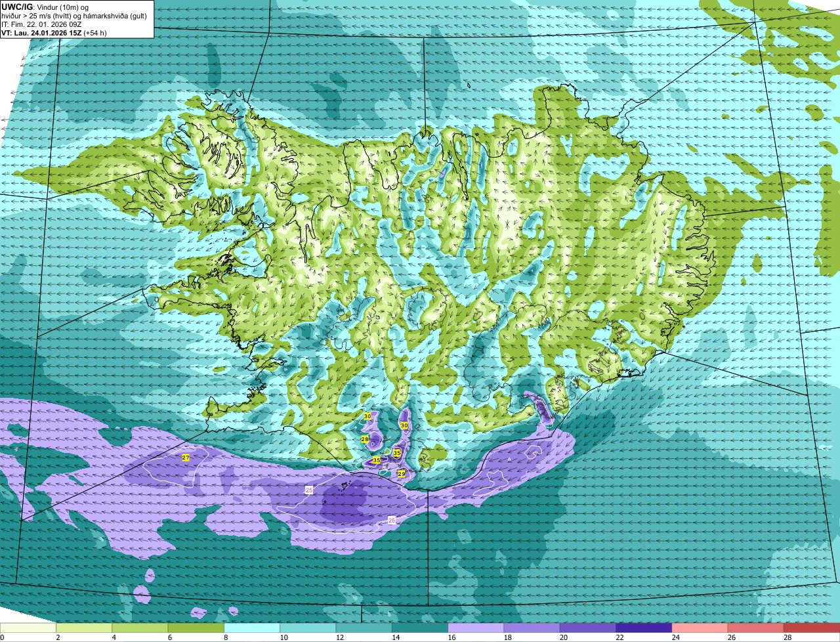Click the yellow 29 max gust label
This screenshot has width=840, height=642.
pos(402,474)
